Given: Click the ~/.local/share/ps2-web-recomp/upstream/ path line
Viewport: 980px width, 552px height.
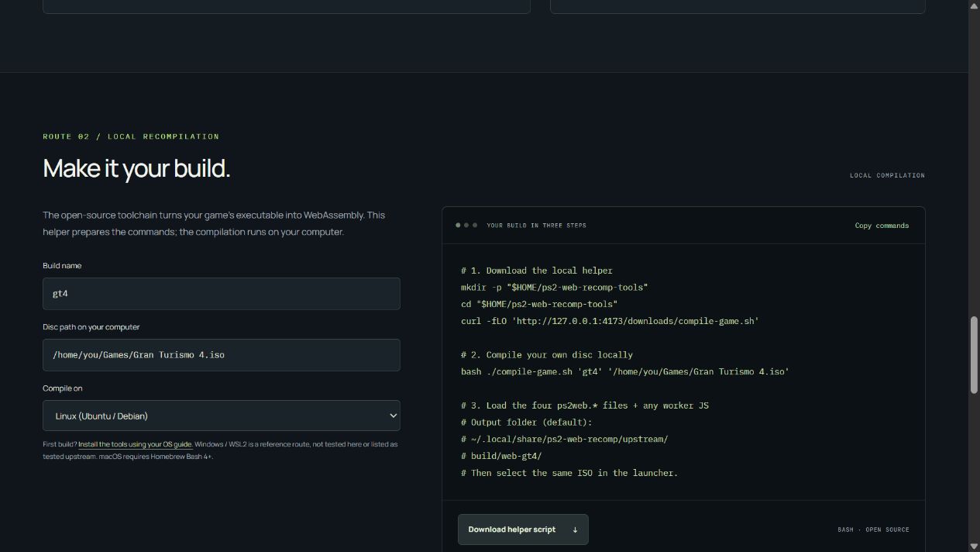Looking at the screenshot, I should (x=564, y=439).
